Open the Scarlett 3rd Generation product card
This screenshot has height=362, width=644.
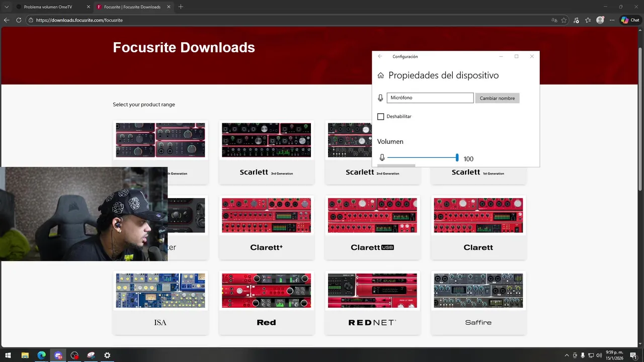(x=267, y=152)
